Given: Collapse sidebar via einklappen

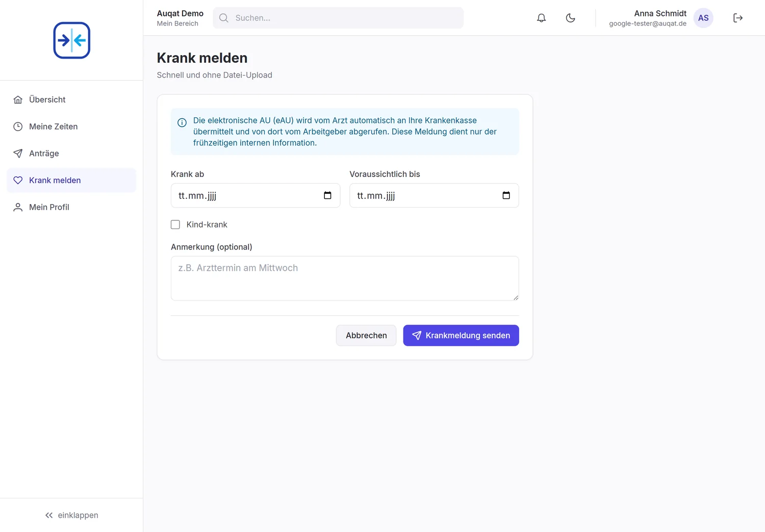Looking at the screenshot, I should click(x=71, y=515).
